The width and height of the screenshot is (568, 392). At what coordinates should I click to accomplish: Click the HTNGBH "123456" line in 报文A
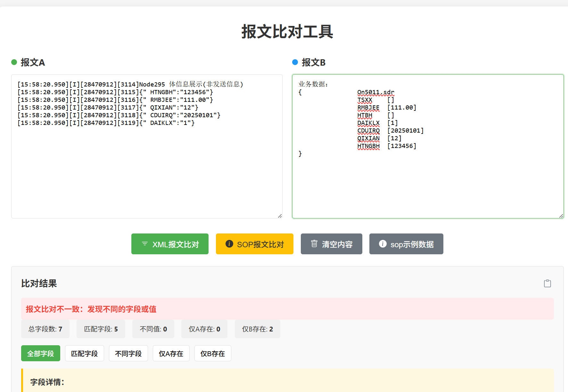click(115, 92)
